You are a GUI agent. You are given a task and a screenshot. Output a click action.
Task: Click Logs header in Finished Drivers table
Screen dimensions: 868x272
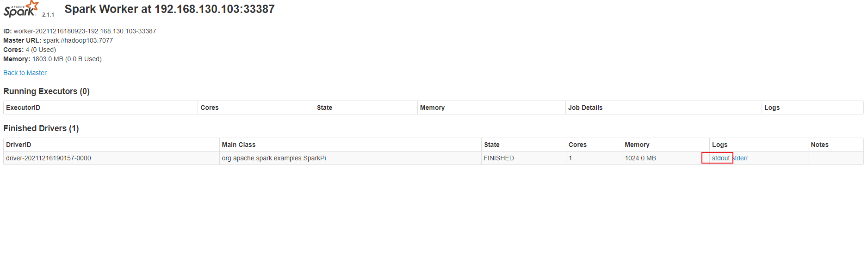point(719,145)
